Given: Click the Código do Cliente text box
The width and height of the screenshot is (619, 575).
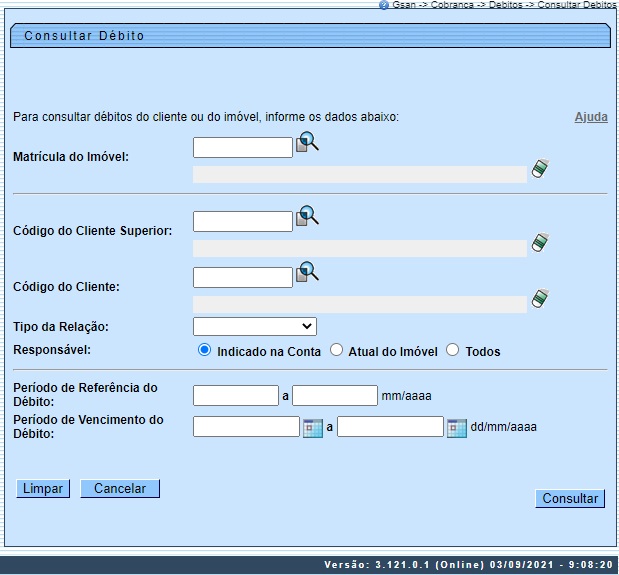Looking at the screenshot, I should point(243,277).
